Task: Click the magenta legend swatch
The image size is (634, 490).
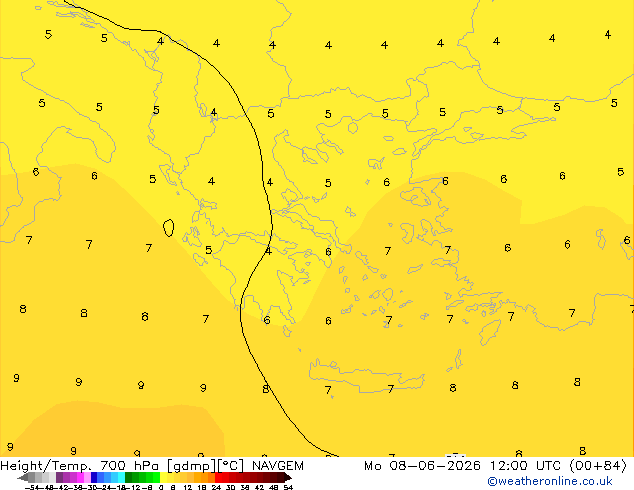Action: [80, 477]
